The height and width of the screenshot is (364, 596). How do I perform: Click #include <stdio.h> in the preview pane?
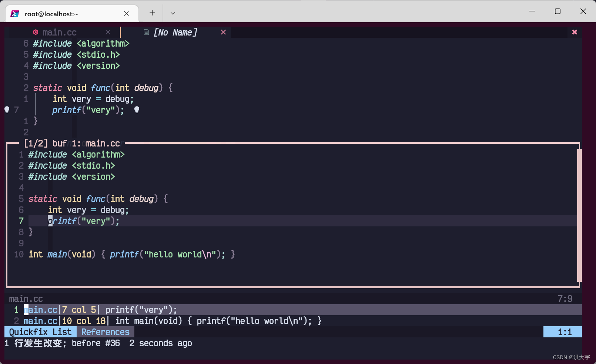(x=71, y=166)
